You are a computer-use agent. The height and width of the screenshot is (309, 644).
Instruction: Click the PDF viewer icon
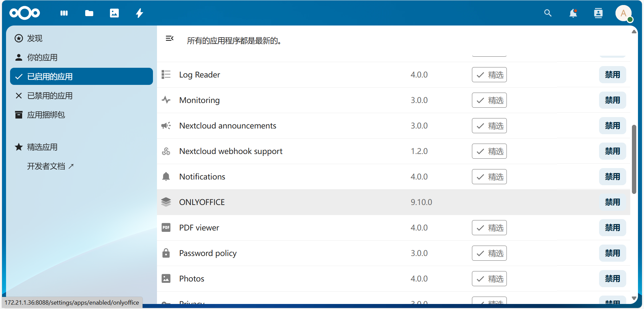pos(166,227)
